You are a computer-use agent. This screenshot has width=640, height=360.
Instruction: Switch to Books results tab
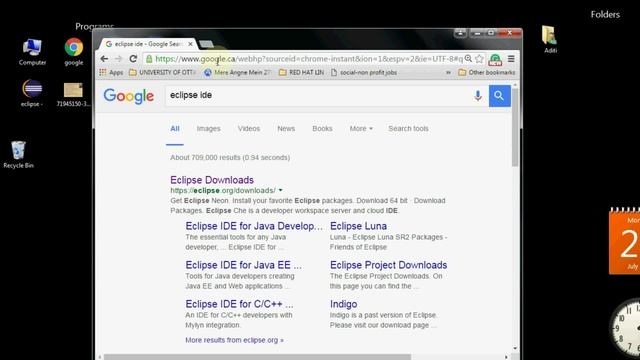(322, 129)
